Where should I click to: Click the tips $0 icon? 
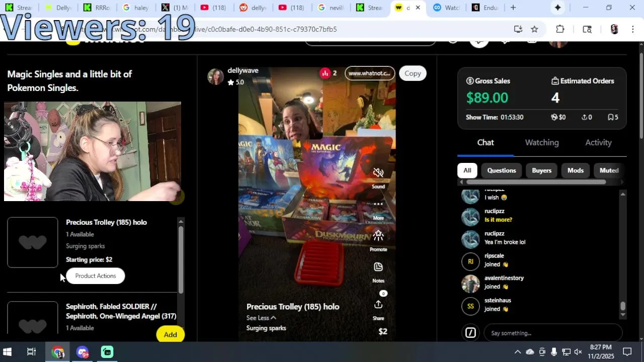tap(554, 117)
